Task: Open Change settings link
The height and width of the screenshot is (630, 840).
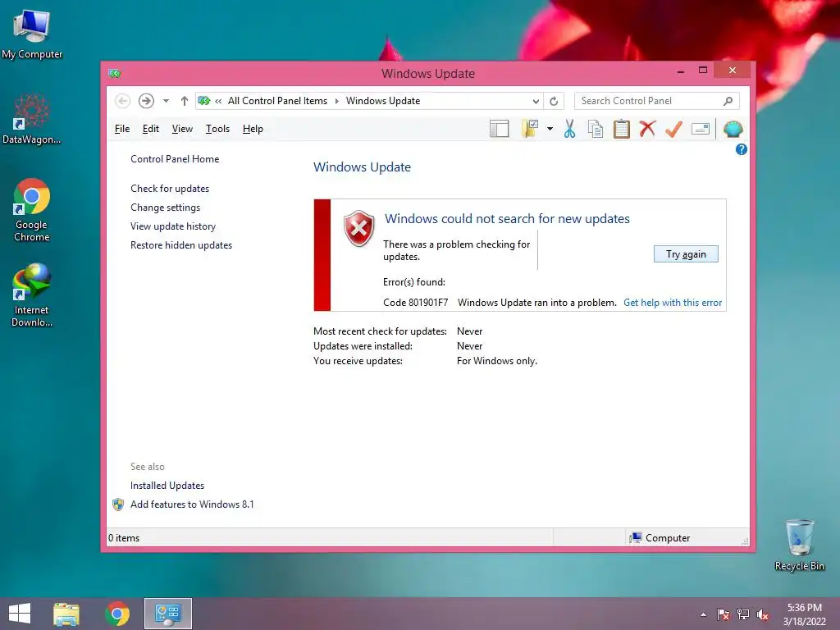Action: coord(165,208)
